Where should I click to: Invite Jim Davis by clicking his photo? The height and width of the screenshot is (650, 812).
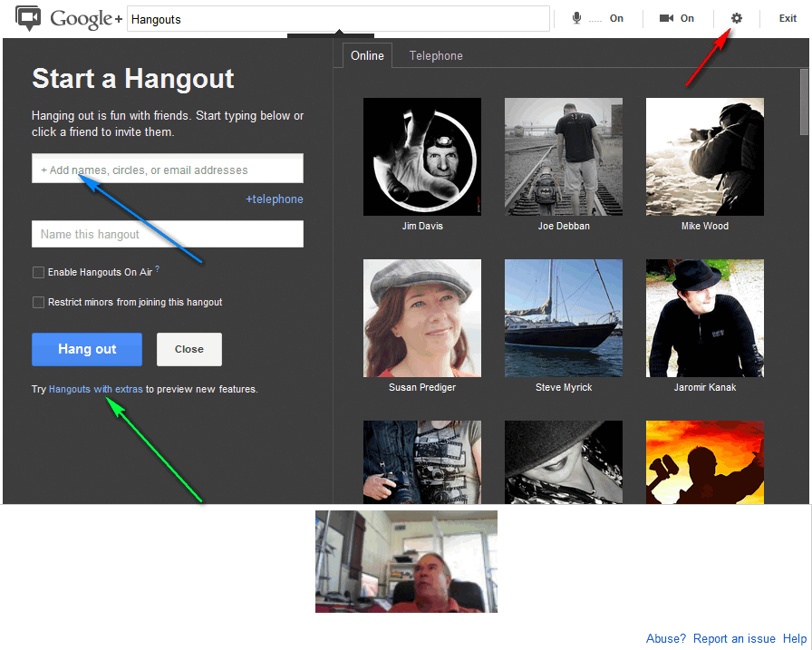[422, 157]
